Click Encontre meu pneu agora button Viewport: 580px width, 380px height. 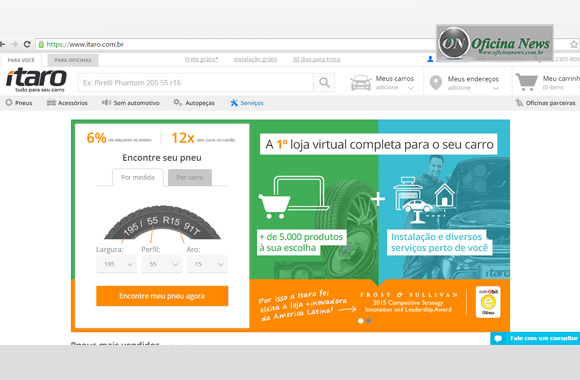pos(162,296)
